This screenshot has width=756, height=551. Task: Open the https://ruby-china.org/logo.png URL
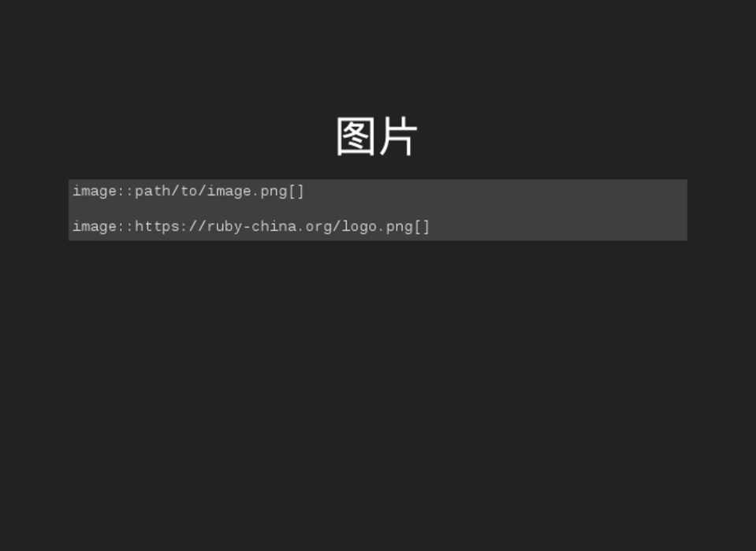[273, 227]
